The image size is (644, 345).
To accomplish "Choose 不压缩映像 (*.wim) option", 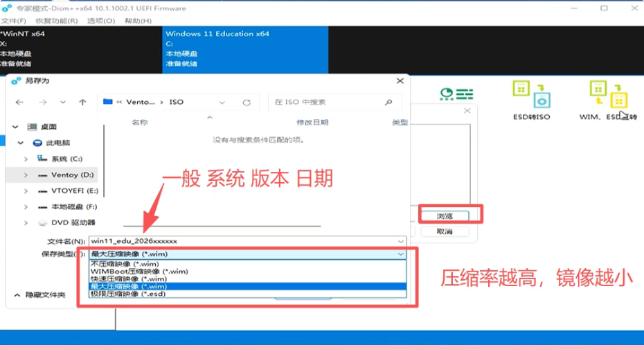I will tap(248, 264).
